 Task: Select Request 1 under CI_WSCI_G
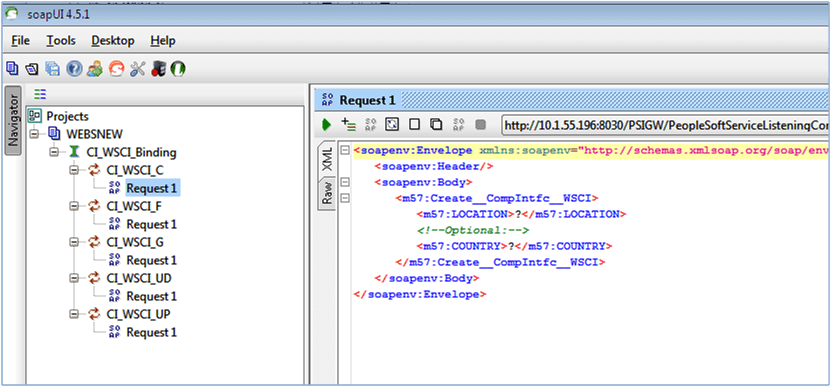click(152, 260)
